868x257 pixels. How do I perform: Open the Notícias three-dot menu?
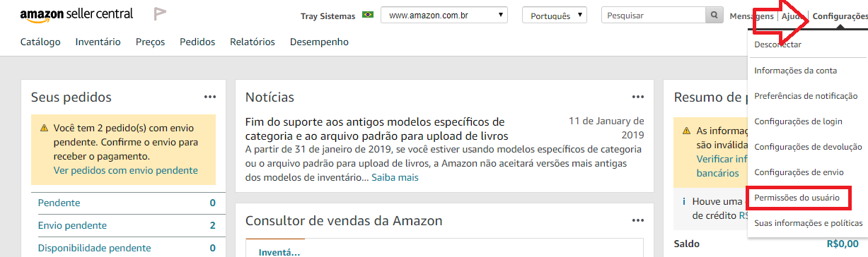[638, 97]
